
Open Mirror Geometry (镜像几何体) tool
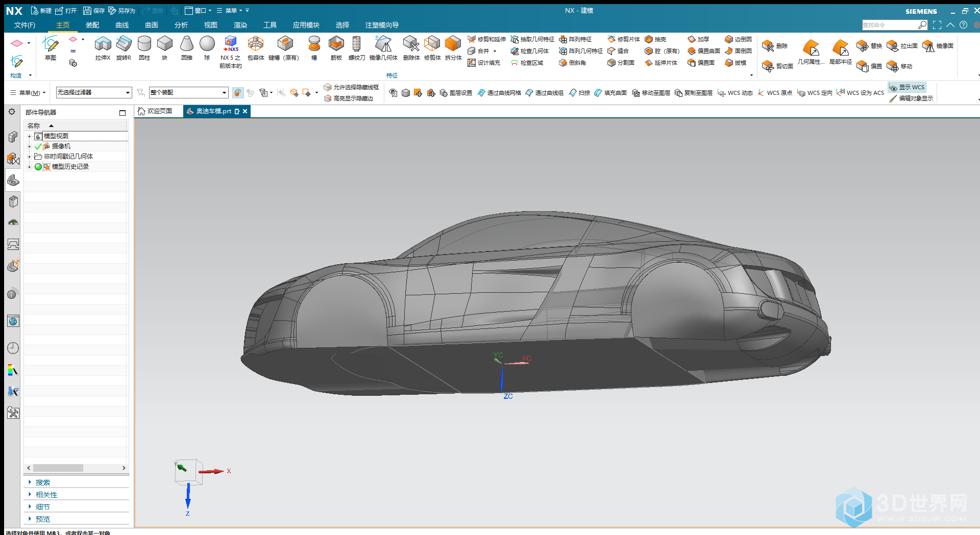coord(383,47)
